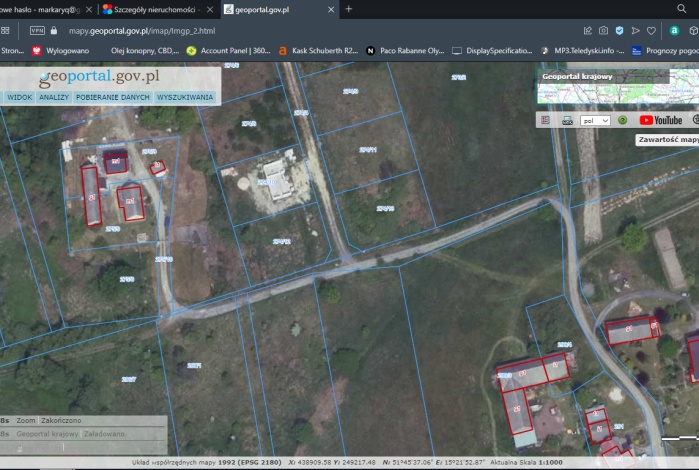Click the edit page icon in address bar
699x470 pixels.
pyautogui.click(x=588, y=30)
